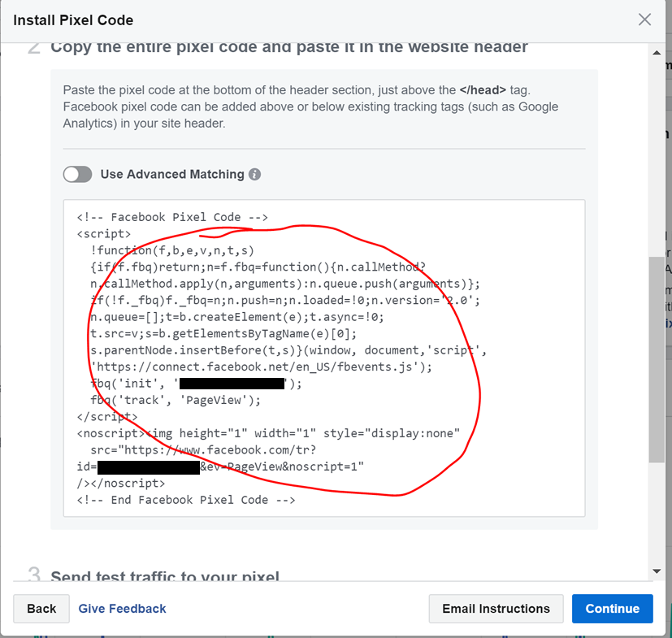672x638 pixels.
Task: Close the Install Pixel Code dialog
Action: point(644,20)
